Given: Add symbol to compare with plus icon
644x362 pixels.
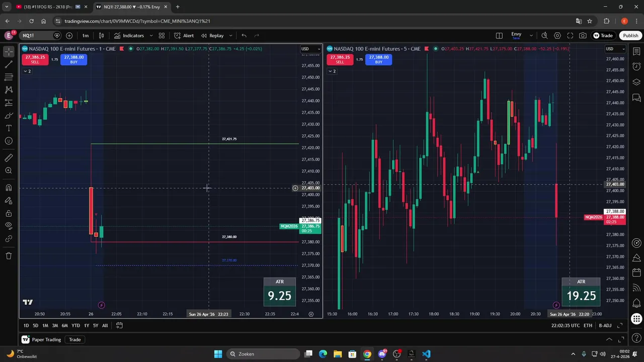Looking at the screenshot, I should (69, 36).
